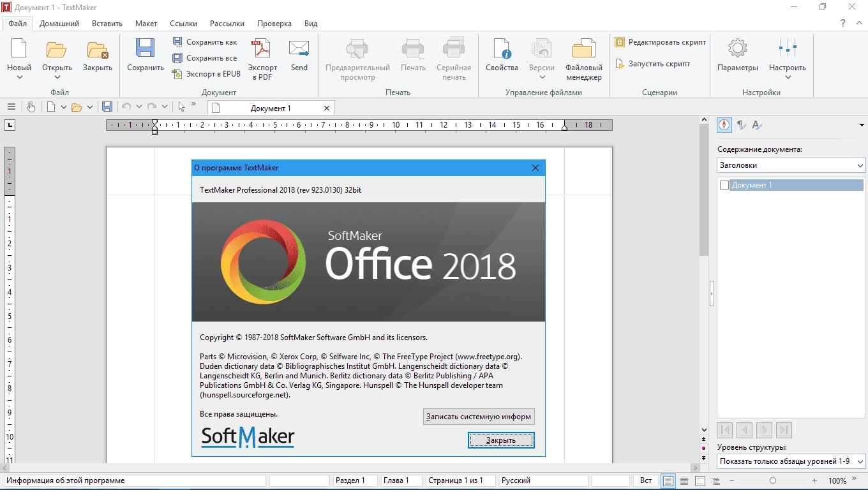Open character styles A icon in sidebar
868x490 pixels.
(x=756, y=125)
